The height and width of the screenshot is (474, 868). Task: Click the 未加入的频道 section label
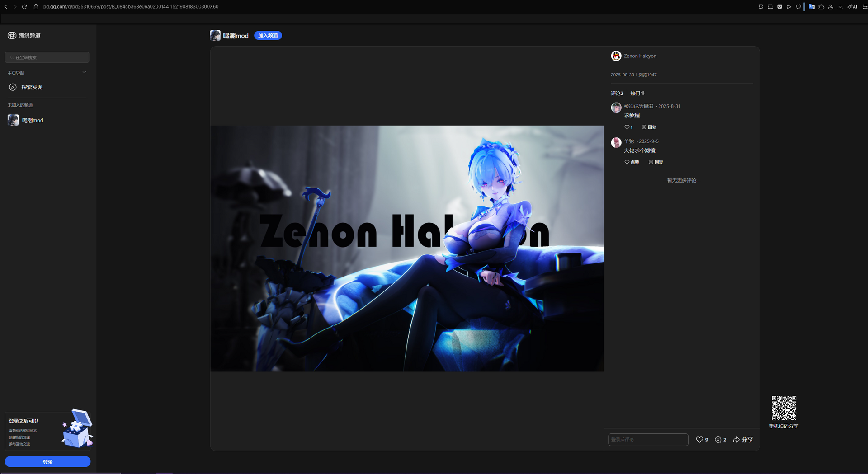[x=20, y=105]
